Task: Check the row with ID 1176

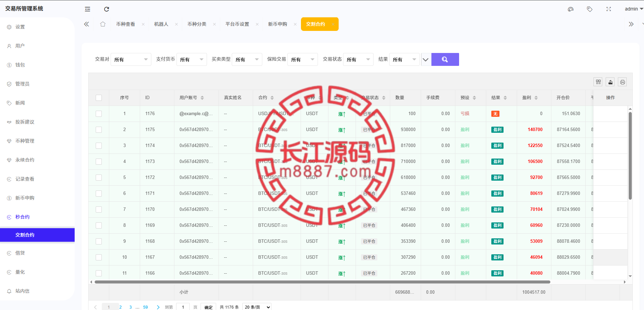Action: tap(99, 114)
